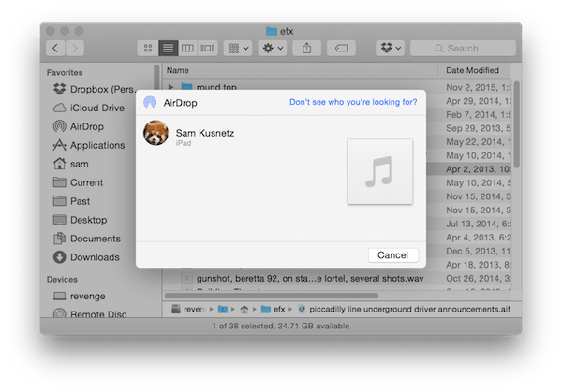Screen dimensions: 562x392
Task: Select iCloud Drive in the sidebar
Action: [97, 108]
